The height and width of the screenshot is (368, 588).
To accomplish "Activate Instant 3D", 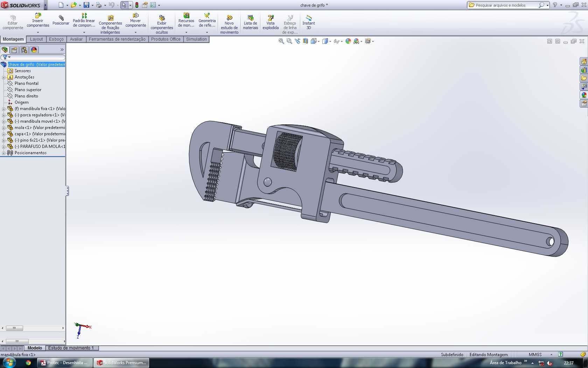I will click(309, 22).
